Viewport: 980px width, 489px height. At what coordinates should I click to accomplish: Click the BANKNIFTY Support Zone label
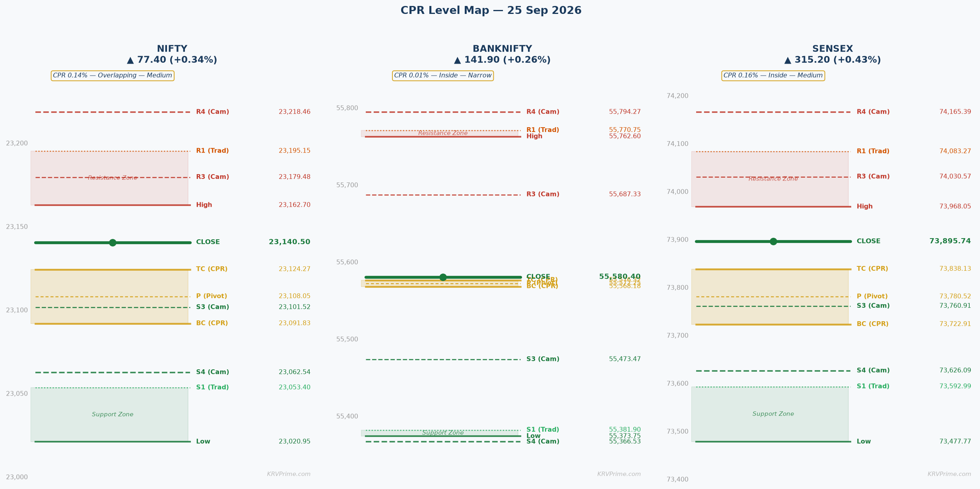pyautogui.click(x=443, y=433)
